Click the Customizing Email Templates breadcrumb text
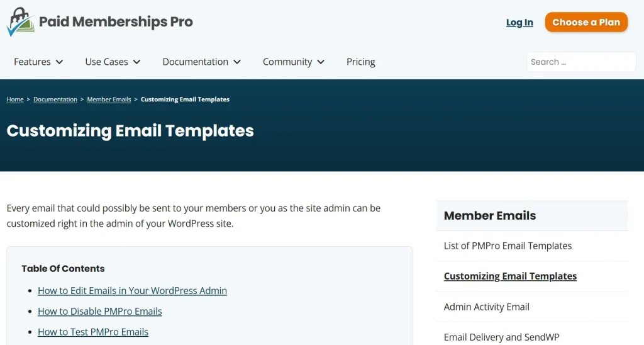This screenshot has width=644, height=345. (185, 99)
